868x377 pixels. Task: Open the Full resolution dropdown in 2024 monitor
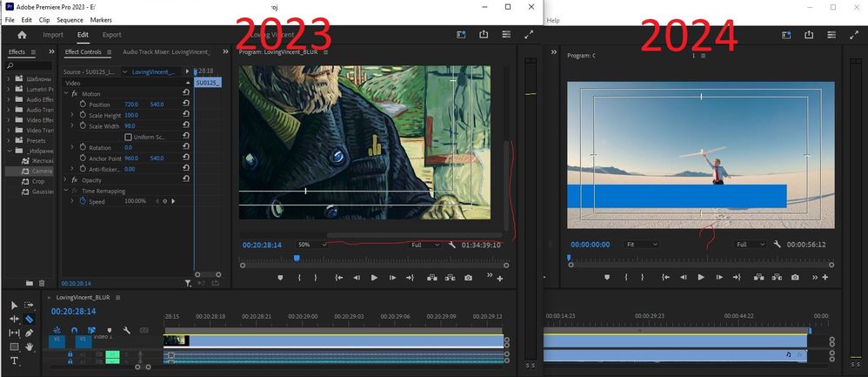point(751,245)
